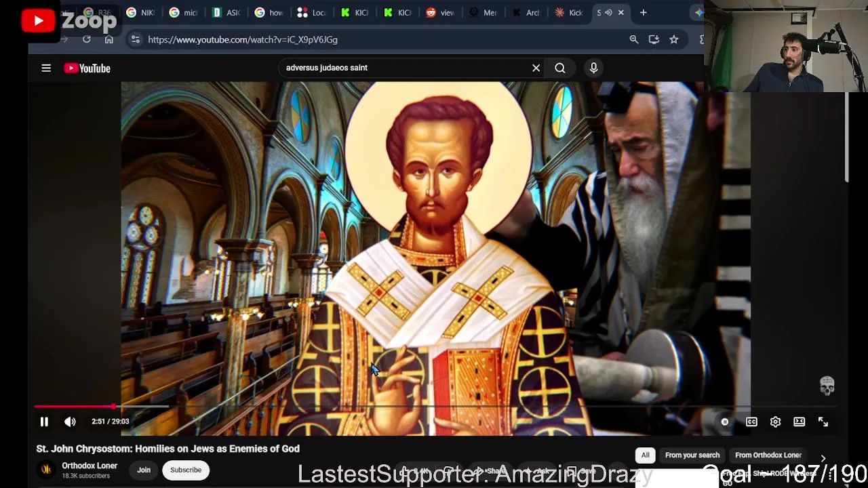
Task: Mute tab audio via speaker icon
Action: pyautogui.click(x=608, y=12)
